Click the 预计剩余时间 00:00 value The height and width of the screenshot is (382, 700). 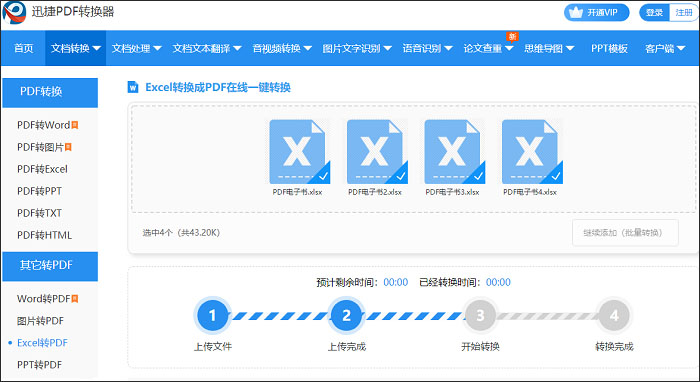pos(396,282)
